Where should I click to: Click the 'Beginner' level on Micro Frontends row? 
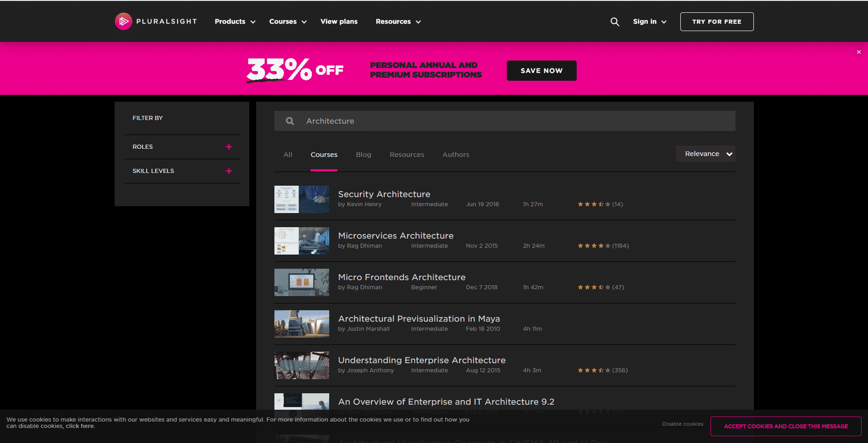tap(424, 287)
